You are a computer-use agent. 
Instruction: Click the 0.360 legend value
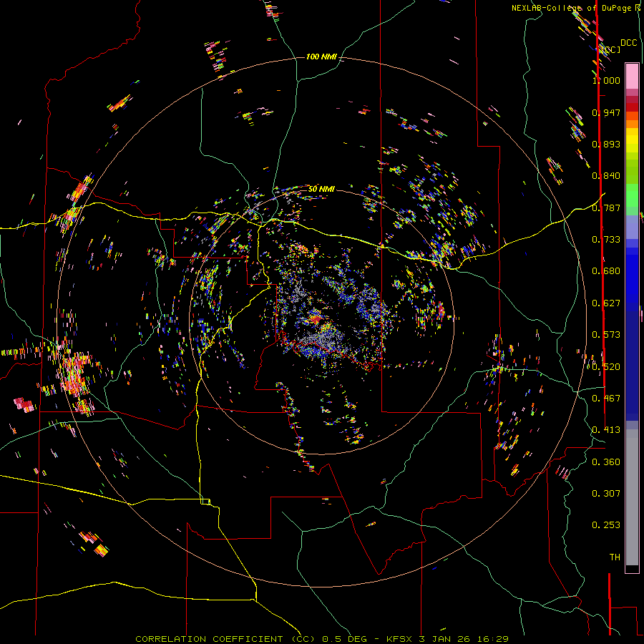(x=606, y=462)
